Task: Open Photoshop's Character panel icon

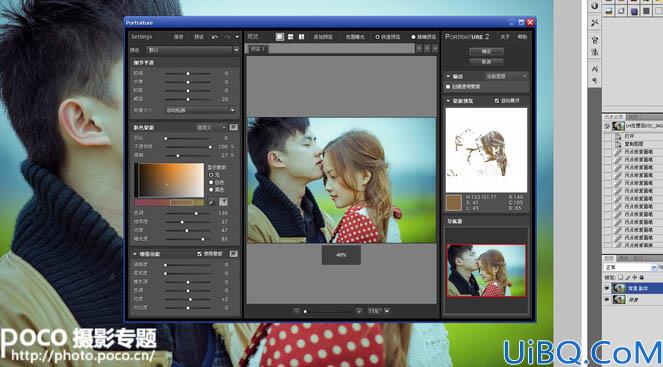Action: [595, 69]
